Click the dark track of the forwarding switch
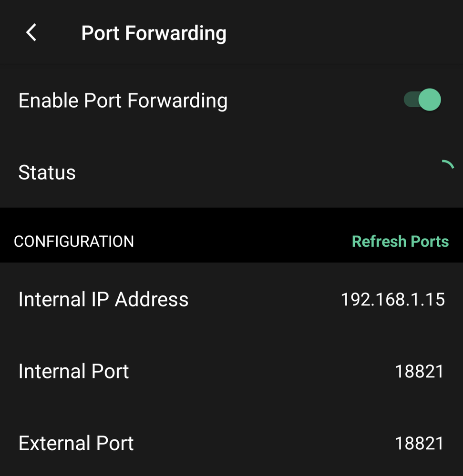The width and height of the screenshot is (463, 476). [411, 100]
